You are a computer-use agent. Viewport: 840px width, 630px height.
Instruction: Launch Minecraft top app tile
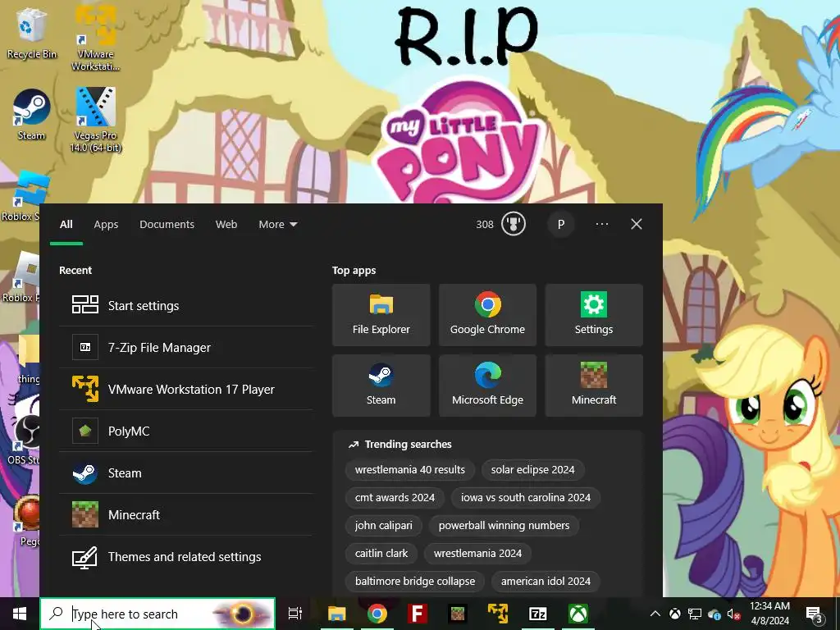point(594,386)
